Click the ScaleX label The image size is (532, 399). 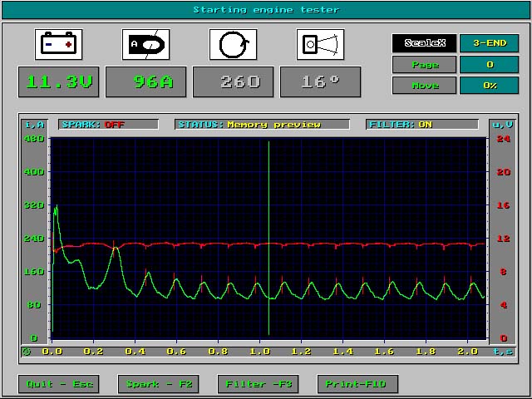pos(425,43)
